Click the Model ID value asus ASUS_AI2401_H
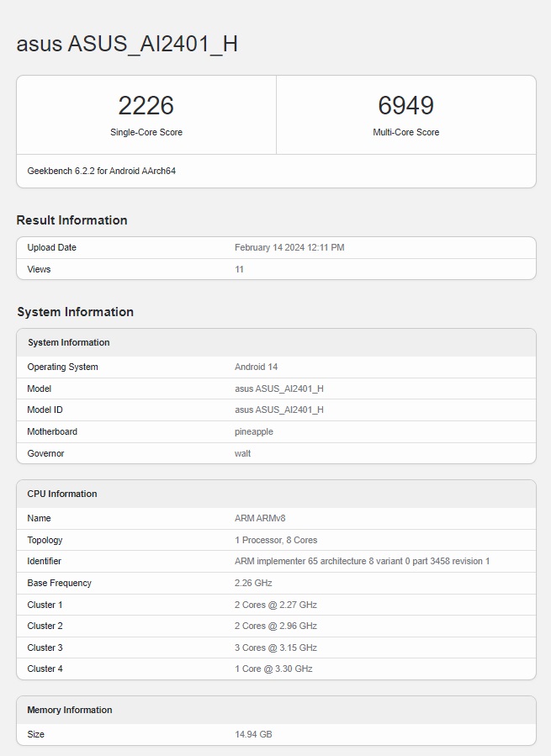 click(279, 410)
